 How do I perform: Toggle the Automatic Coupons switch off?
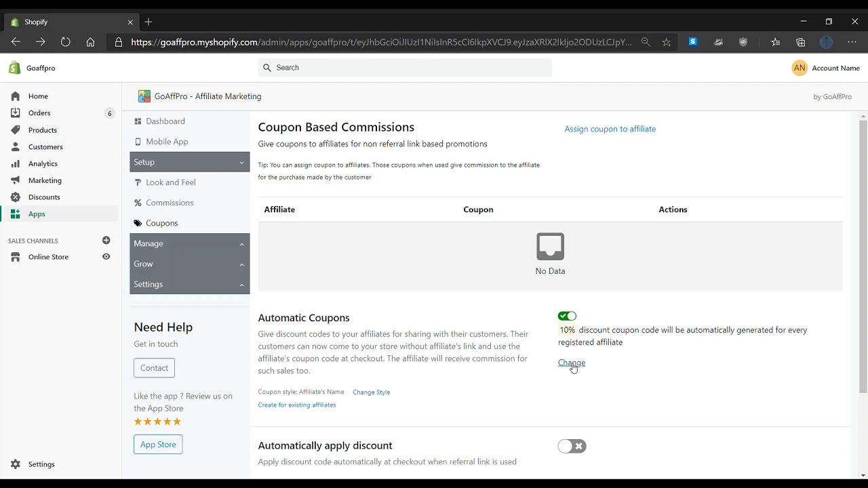[567, 317]
